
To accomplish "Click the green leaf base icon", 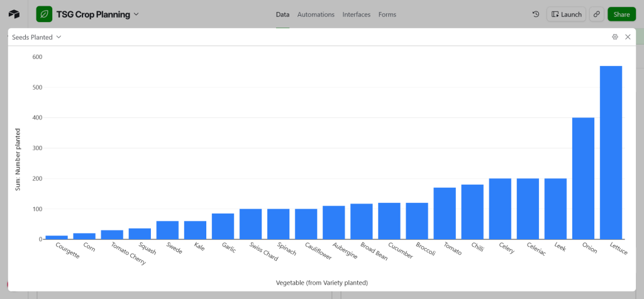I will pyautogui.click(x=44, y=14).
